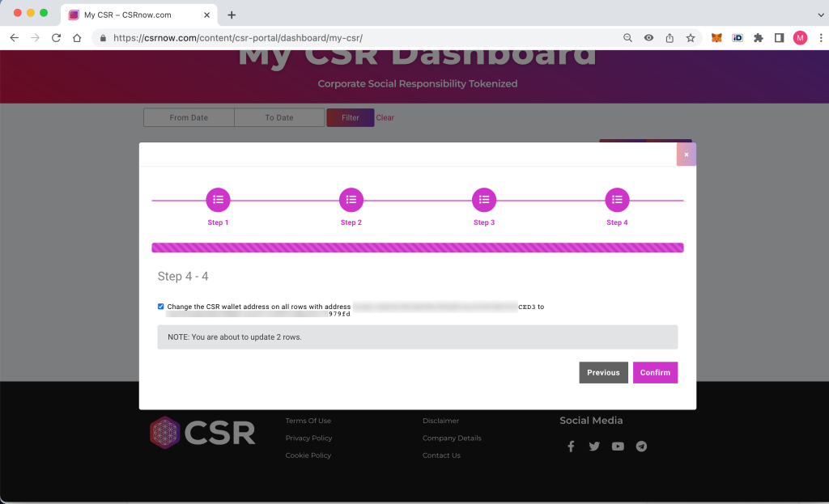
Task: Close the modal with the × button
Action: coord(687,155)
